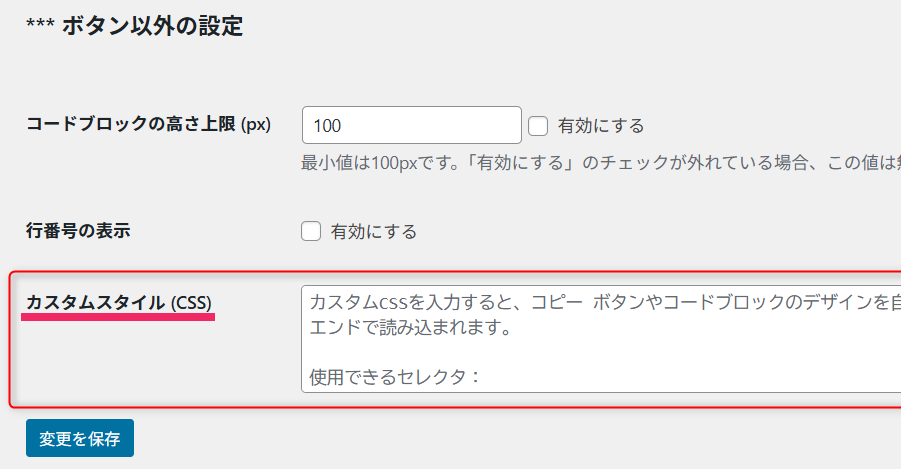901x469 pixels.
Task: Click the "カスタムスタイル" setting label
Action: (96, 302)
